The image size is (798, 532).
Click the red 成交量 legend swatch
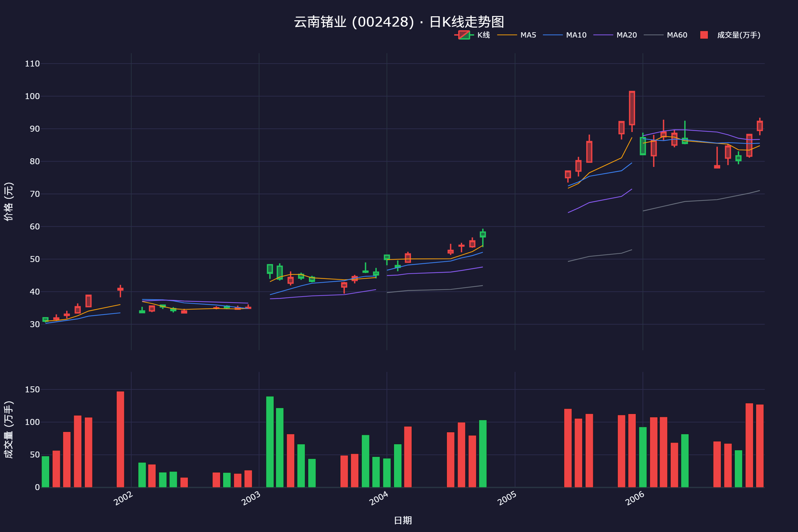click(704, 35)
